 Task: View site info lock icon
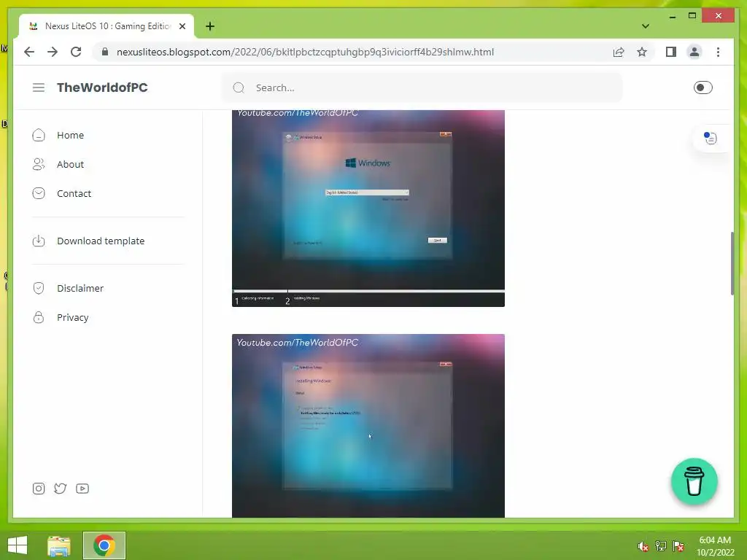(105, 52)
